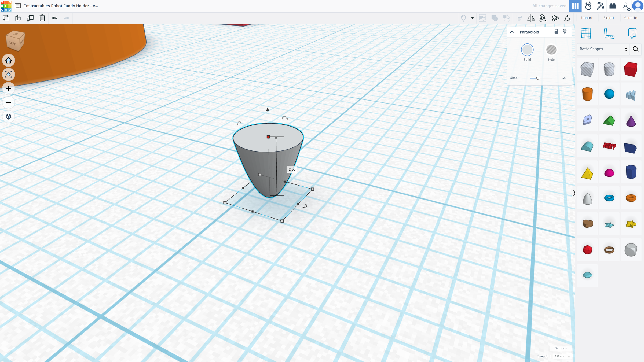Open the Snap Grid 1.0 mm dropdown
644x362 pixels.
click(562, 356)
